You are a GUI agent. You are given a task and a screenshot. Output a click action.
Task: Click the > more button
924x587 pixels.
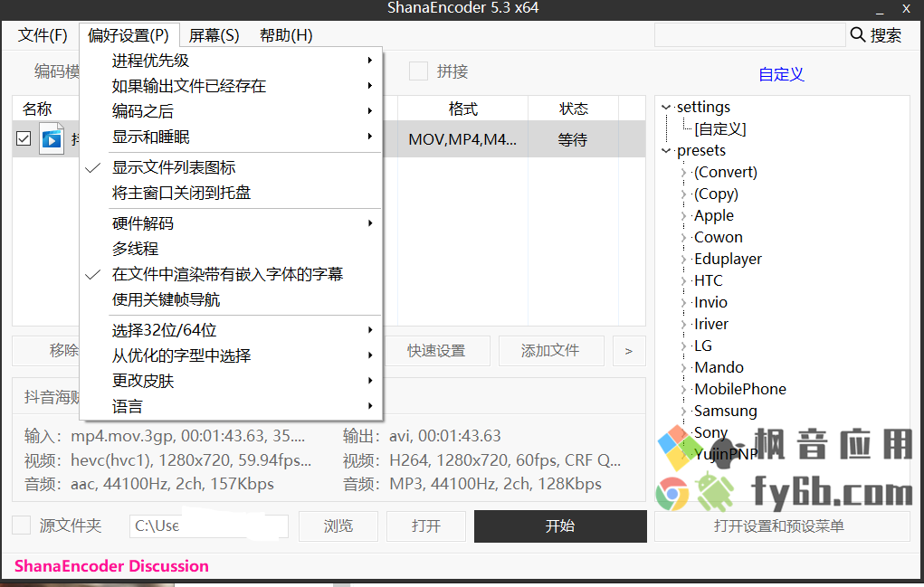click(629, 351)
